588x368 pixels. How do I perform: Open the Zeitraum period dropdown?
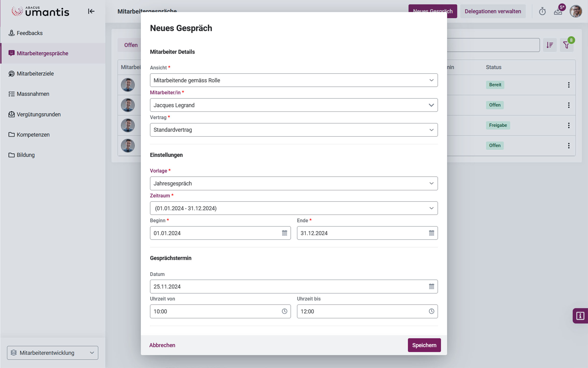293,208
